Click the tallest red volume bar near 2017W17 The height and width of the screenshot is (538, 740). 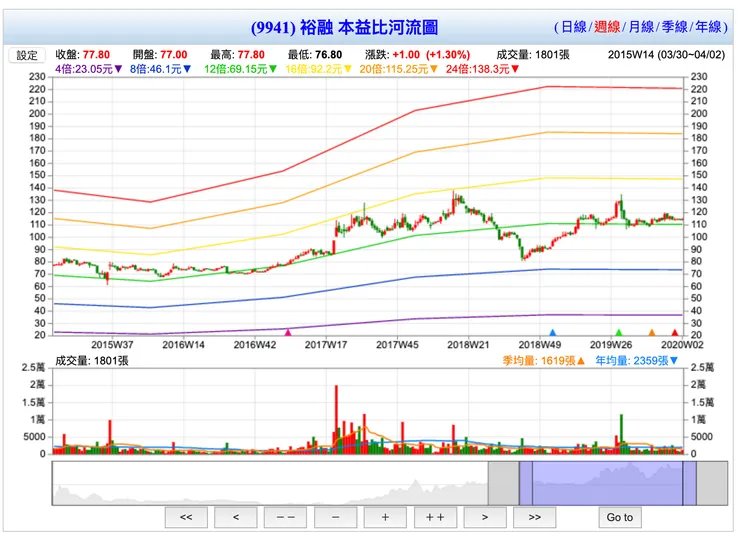click(336, 419)
